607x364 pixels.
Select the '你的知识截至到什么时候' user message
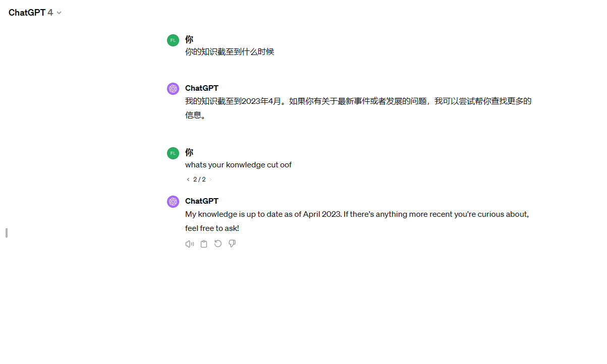[230, 52]
